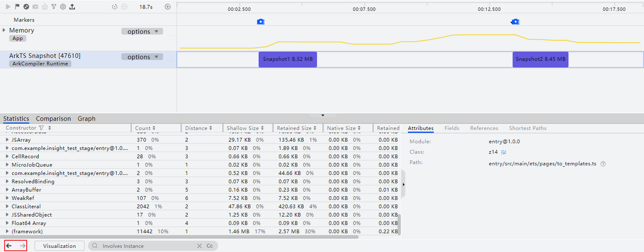Screen dimensions: 644x252
Task: Open the settings gear icon in toolbar
Action: coord(63,7)
